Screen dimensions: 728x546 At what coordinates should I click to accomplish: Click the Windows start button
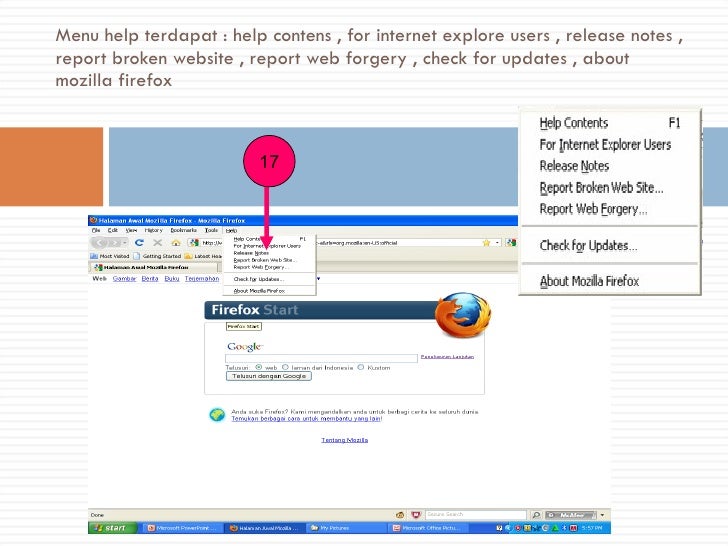113,528
